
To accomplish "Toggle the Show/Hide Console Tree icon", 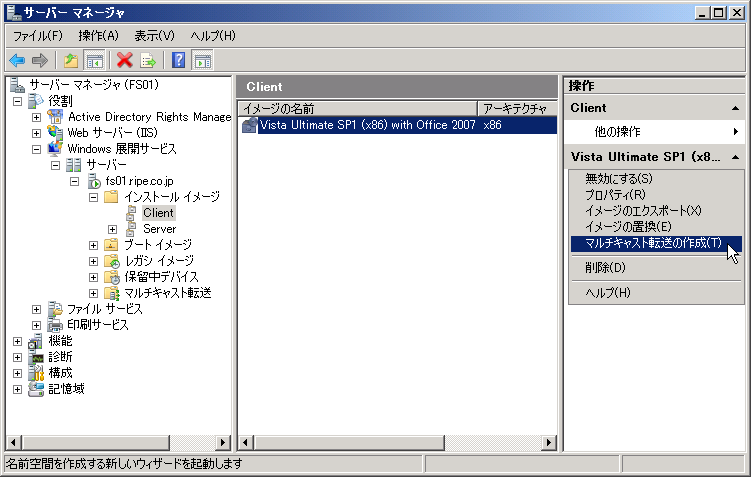I will tap(94, 60).
